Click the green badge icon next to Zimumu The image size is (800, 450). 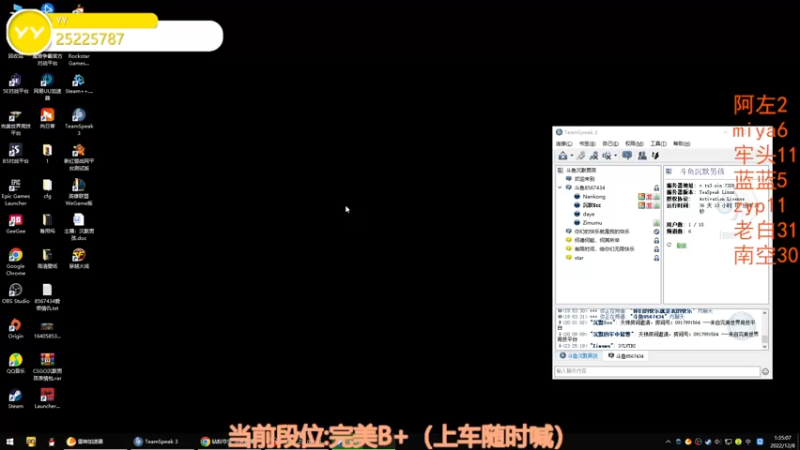click(x=656, y=223)
